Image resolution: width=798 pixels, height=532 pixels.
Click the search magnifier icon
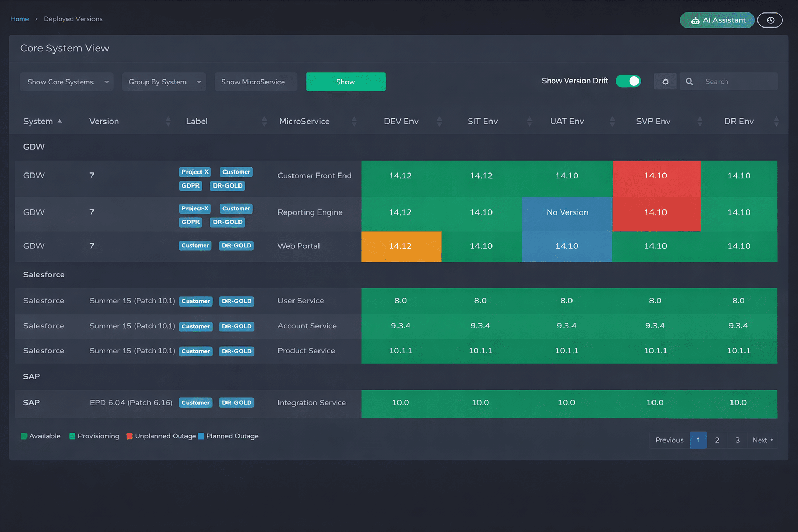pyautogui.click(x=689, y=82)
